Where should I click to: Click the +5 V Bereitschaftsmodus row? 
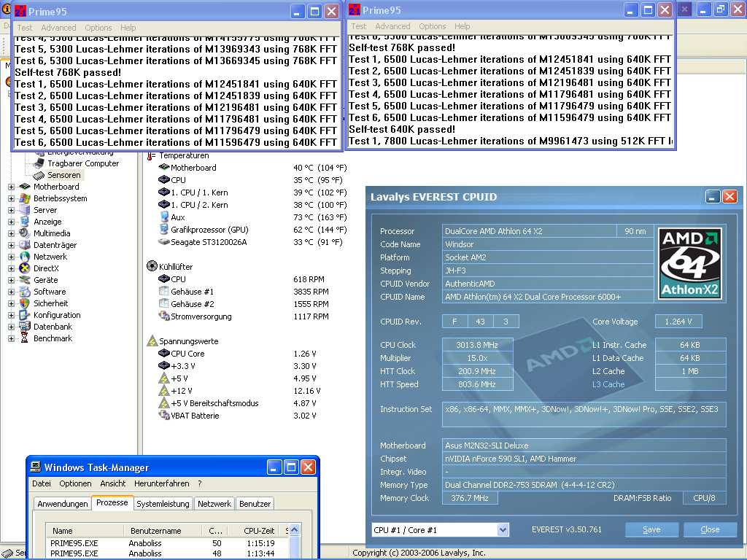pyautogui.click(x=238, y=402)
